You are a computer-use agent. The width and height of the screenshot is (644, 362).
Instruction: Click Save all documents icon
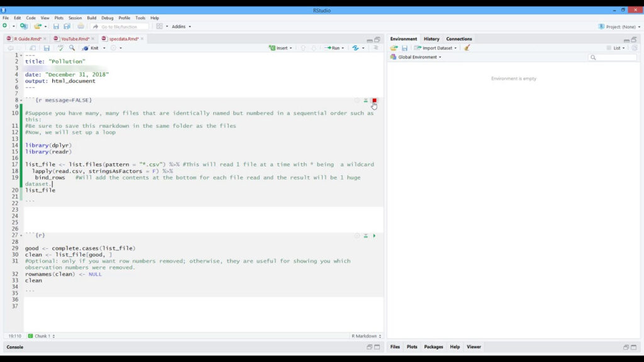click(x=67, y=26)
